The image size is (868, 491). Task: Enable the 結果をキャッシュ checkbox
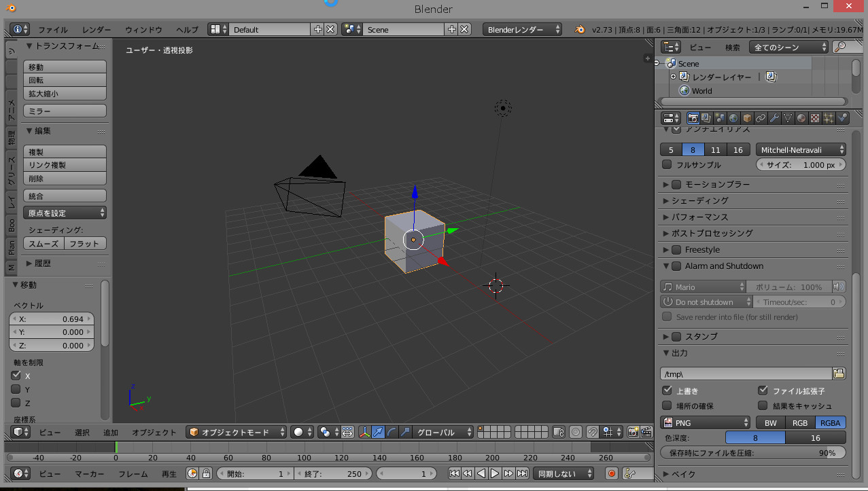coord(763,405)
